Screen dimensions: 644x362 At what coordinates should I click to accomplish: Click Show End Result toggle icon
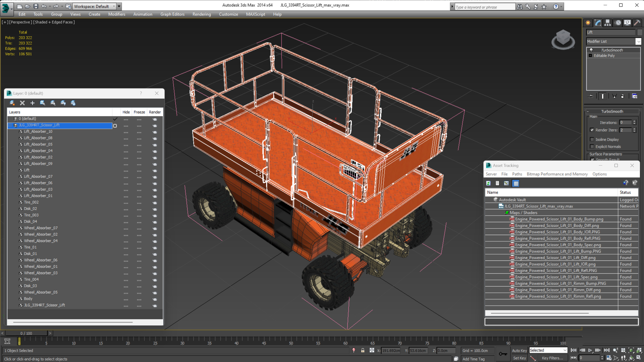603,96
